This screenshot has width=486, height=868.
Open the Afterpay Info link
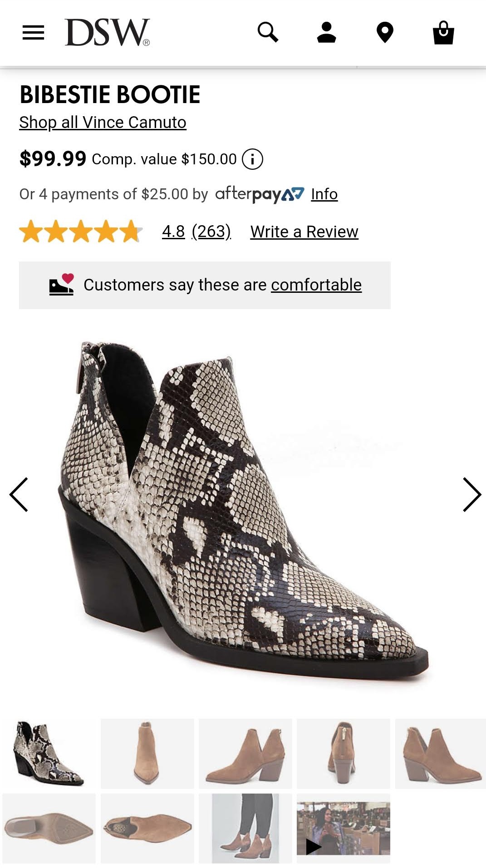pyautogui.click(x=324, y=194)
